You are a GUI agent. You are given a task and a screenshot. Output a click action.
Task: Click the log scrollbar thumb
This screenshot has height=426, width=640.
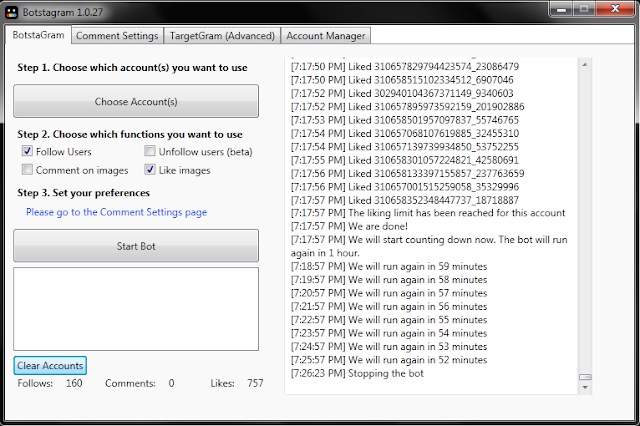[585, 377]
